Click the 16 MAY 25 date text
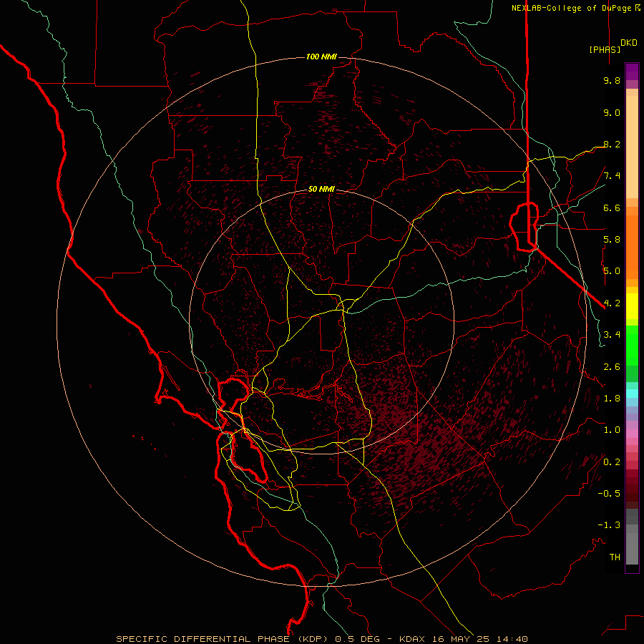Viewport: 644px width, 644px height. pyautogui.click(x=460, y=639)
